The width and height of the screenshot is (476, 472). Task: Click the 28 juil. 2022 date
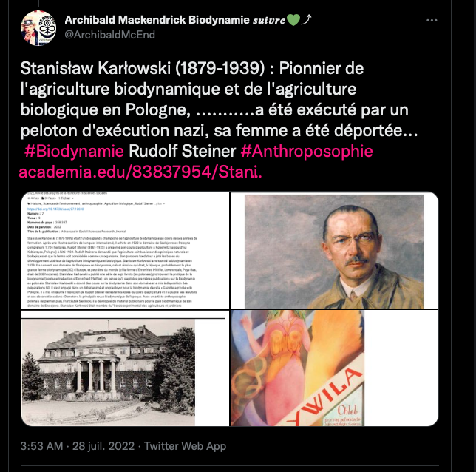coord(103,446)
